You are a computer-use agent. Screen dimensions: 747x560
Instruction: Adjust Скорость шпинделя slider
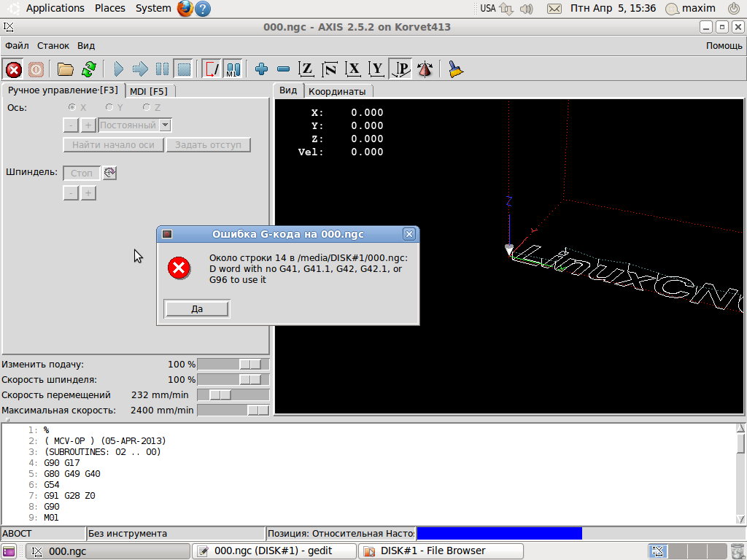click(233, 379)
